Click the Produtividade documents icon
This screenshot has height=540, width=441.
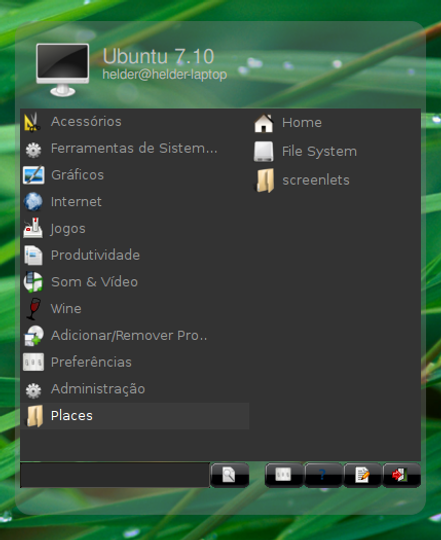point(33,255)
